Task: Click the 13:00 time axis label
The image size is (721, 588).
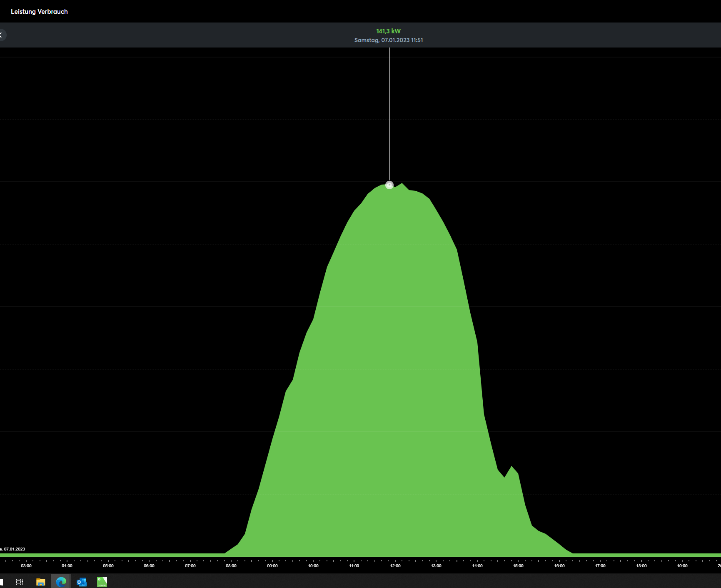Action: click(x=436, y=566)
